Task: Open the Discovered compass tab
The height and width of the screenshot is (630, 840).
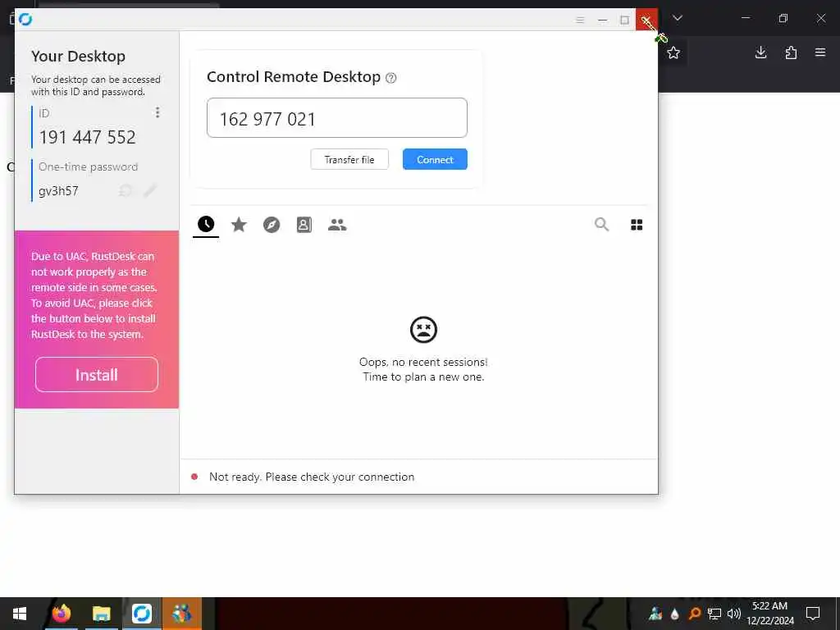Action: [272, 225]
